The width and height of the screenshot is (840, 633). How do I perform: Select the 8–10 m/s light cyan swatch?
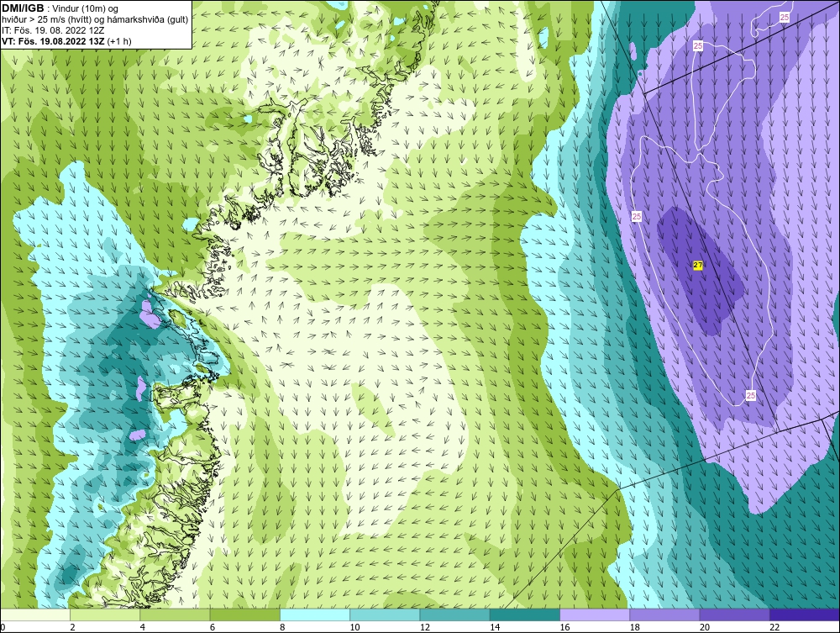point(315,615)
